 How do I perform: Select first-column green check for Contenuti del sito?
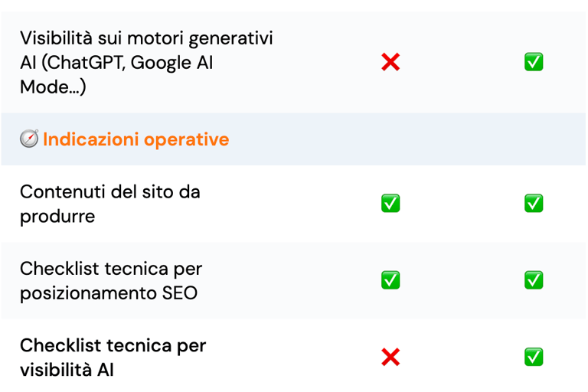point(390,204)
